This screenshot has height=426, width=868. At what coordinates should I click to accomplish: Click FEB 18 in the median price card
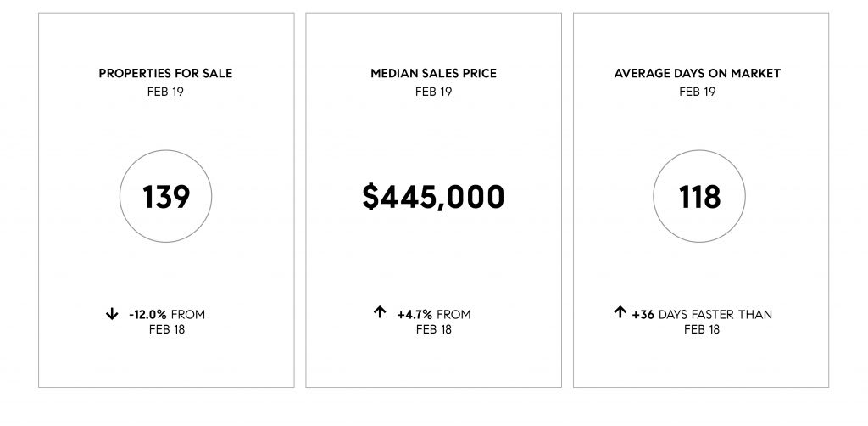tap(434, 329)
